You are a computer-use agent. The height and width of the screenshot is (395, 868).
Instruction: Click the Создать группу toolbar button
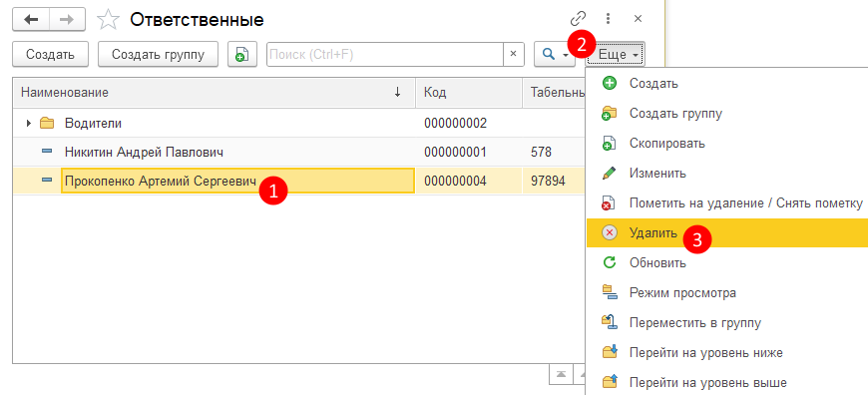point(159,54)
